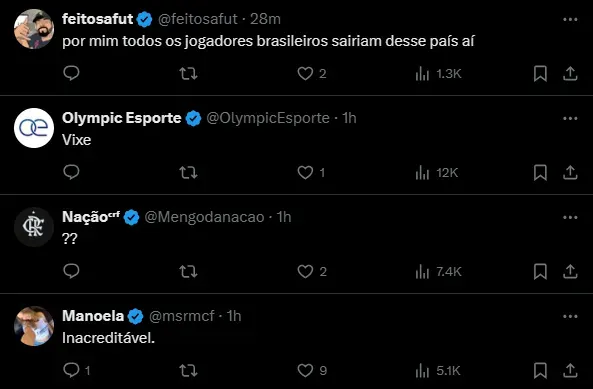Like the Nação crf tweet
This screenshot has width=593, height=389.
pyautogui.click(x=312, y=271)
